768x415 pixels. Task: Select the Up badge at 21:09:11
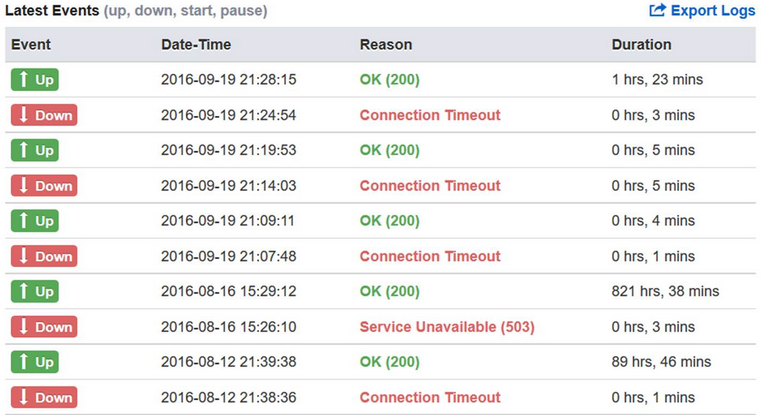(x=35, y=220)
